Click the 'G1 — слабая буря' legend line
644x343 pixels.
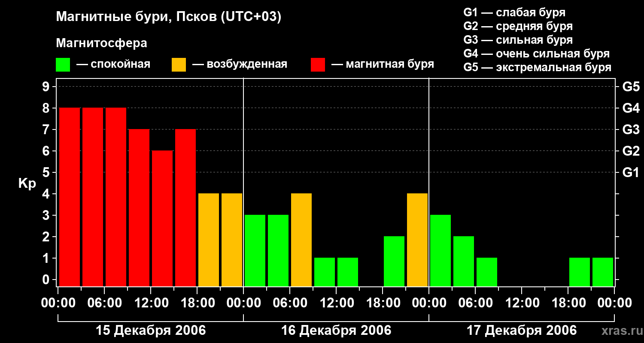pyautogui.click(x=514, y=12)
